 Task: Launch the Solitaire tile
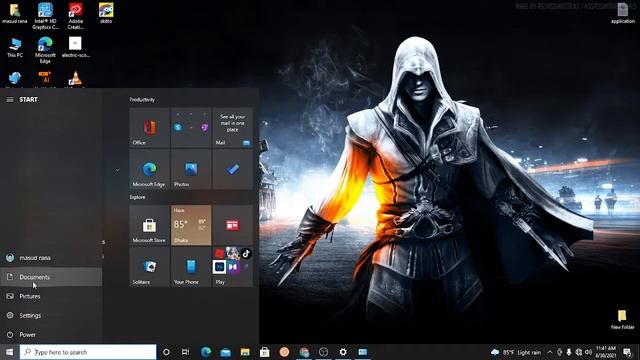point(149,267)
